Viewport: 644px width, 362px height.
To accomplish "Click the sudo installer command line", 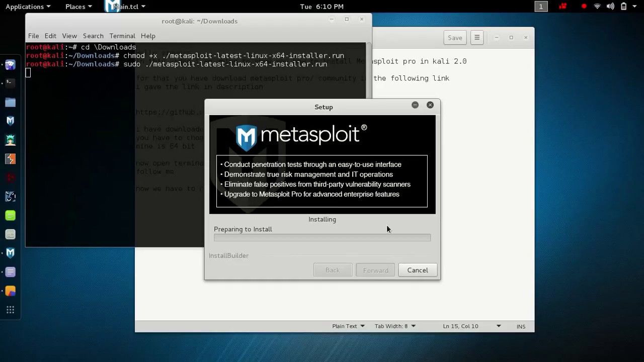I will pyautogui.click(x=176, y=64).
